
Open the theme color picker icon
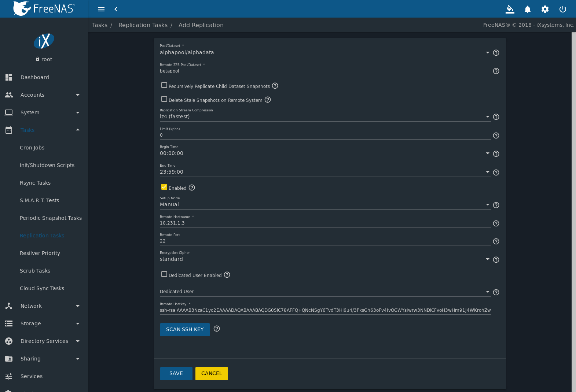(510, 9)
